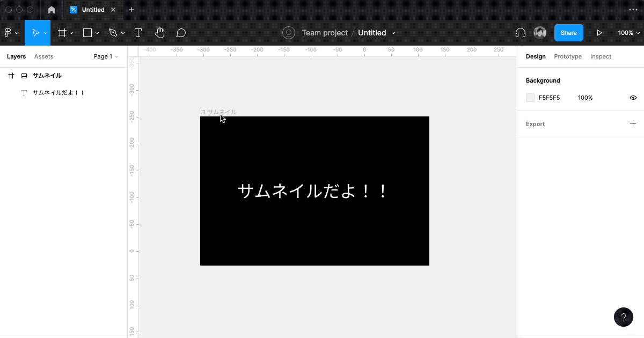The height and width of the screenshot is (338, 644).
Task: Select the Rectangle shape tool
Action: tap(87, 33)
